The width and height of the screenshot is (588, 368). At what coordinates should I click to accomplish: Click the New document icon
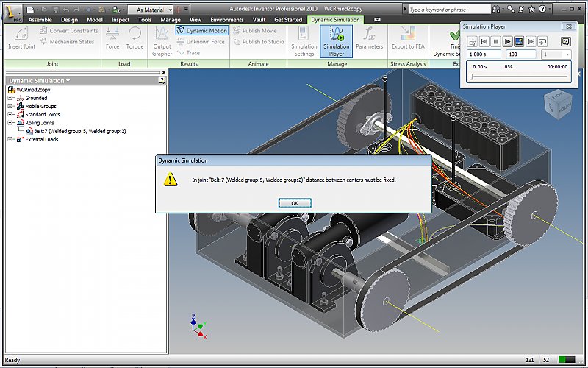click(30, 10)
